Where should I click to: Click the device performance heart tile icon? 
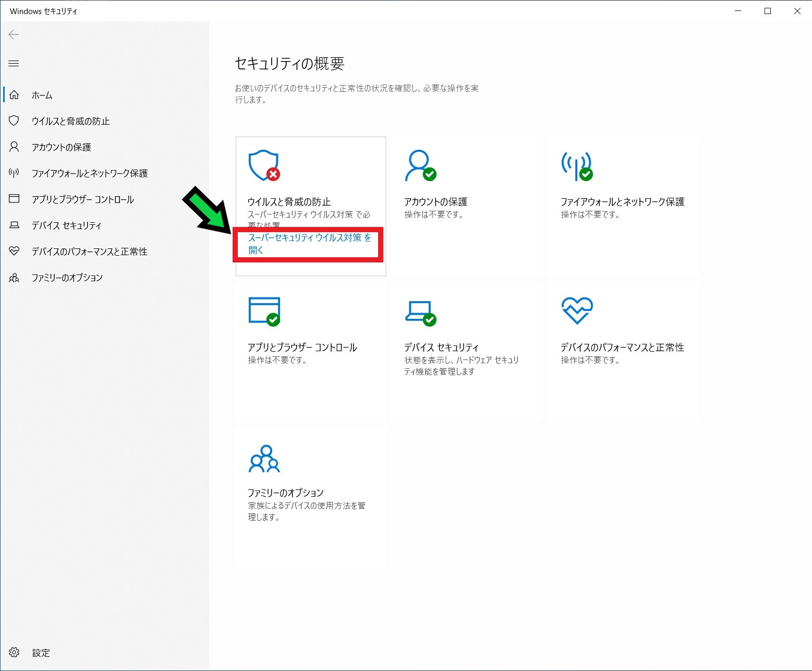click(577, 310)
